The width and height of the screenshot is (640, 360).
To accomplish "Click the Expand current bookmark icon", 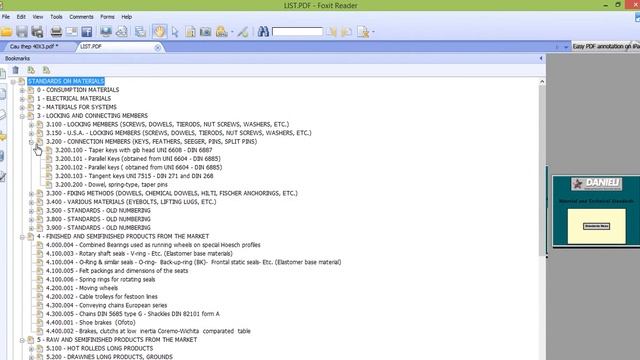I will (31, 70).
